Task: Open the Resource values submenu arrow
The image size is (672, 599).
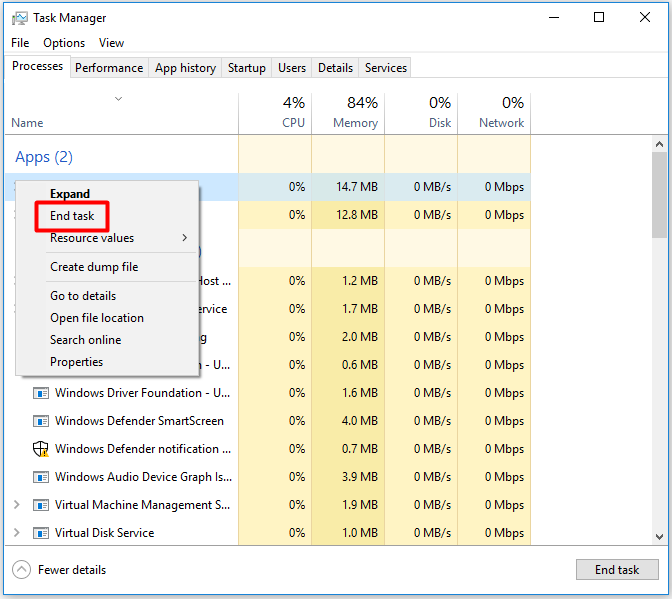Action: point(185,238)
